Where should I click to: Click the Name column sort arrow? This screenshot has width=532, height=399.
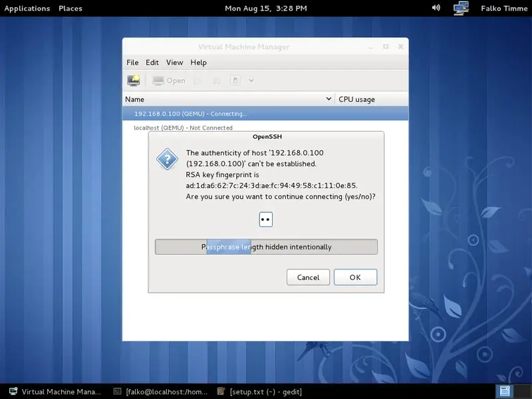[329, 99]
